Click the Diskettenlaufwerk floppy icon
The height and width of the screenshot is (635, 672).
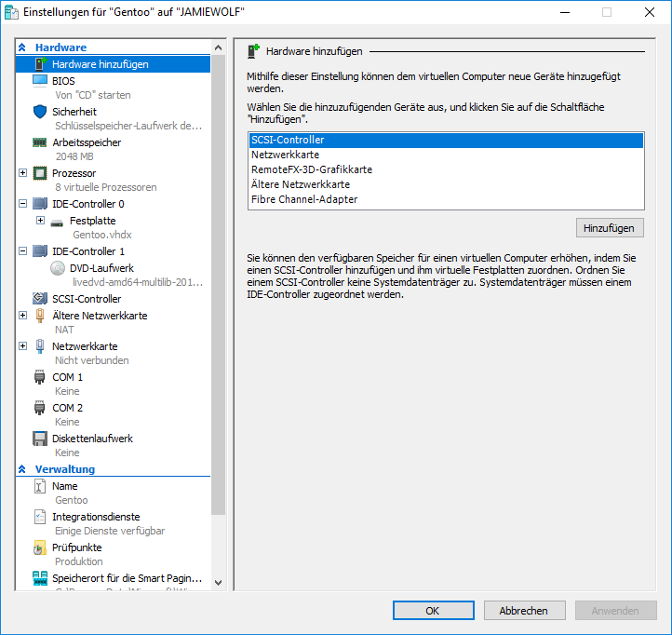point(40,439)
